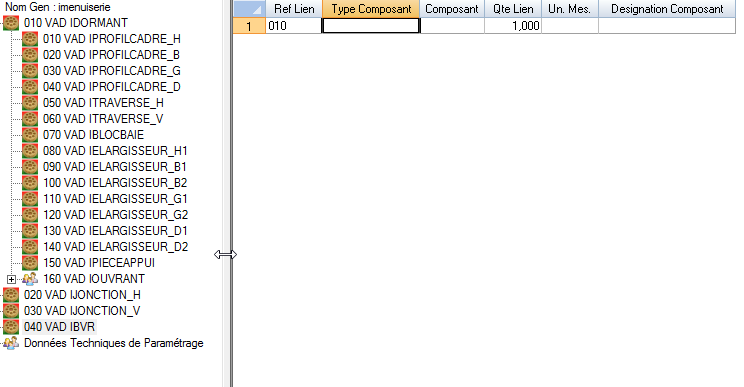The width and height of the screenshot is (744, 387).
Task: Select tree item 030 VAD IJONCTION_V
Action: pos(82,311)
